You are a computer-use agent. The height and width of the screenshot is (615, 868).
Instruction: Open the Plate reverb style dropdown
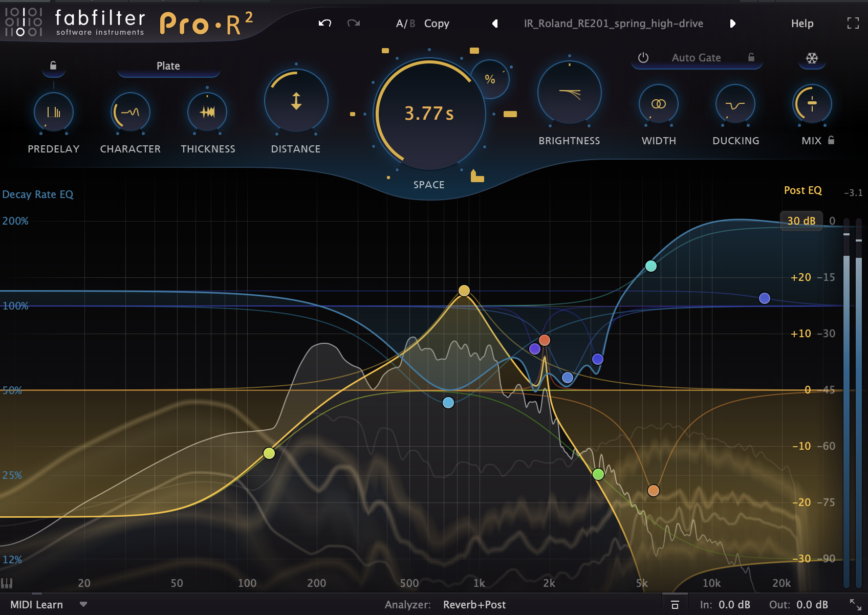168,66
